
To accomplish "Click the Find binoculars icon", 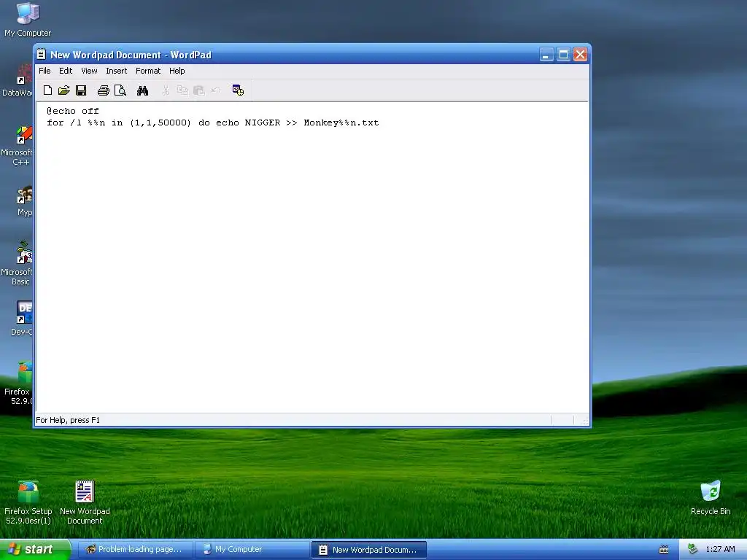I will pos(142,90).
